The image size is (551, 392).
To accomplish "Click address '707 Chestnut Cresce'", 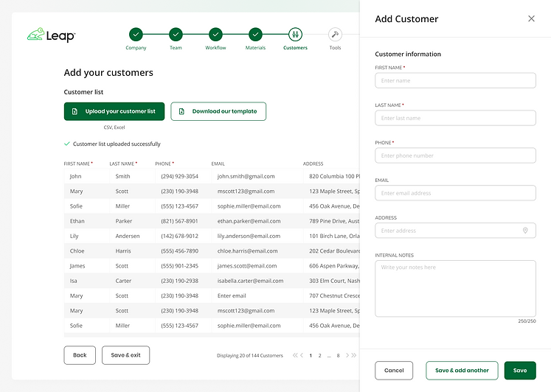I will (335, 295).
